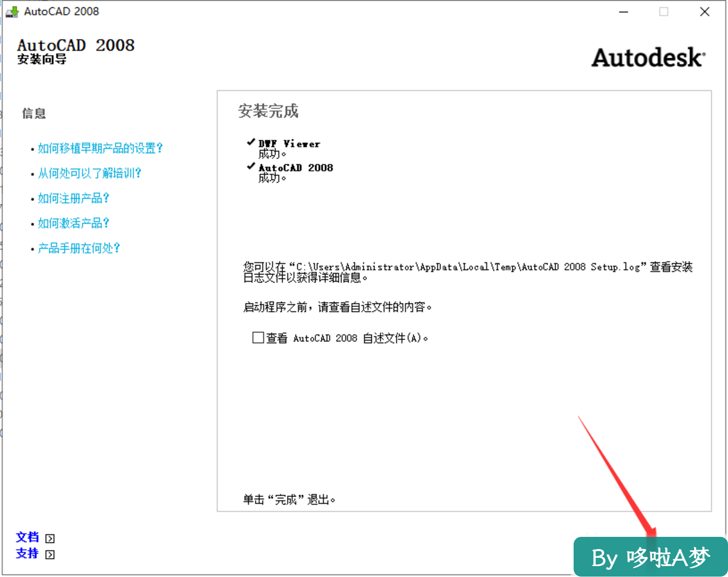Click the Autodesk logo in the header
The width and height of the screenshot is (728, 577).
[x=649, y=58]
